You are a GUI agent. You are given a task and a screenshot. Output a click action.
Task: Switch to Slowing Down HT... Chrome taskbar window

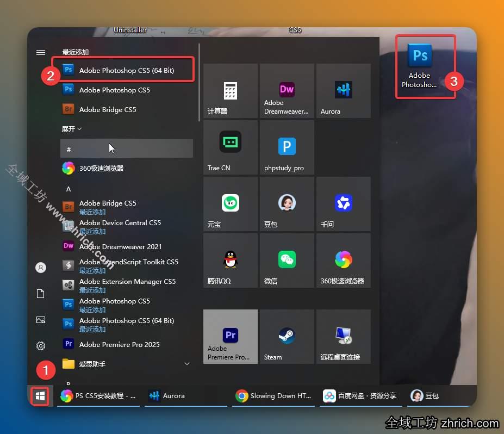[x=273, y=396]
